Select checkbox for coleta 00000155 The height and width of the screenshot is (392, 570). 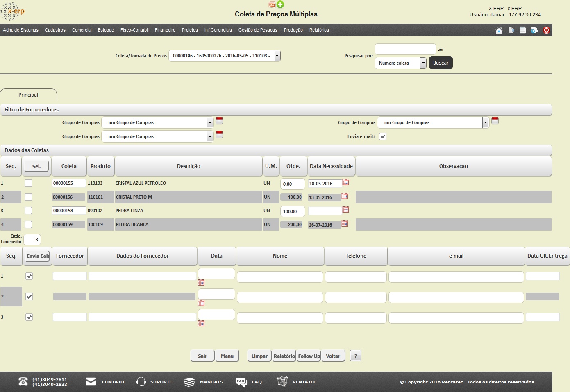(x=28, y=183)
